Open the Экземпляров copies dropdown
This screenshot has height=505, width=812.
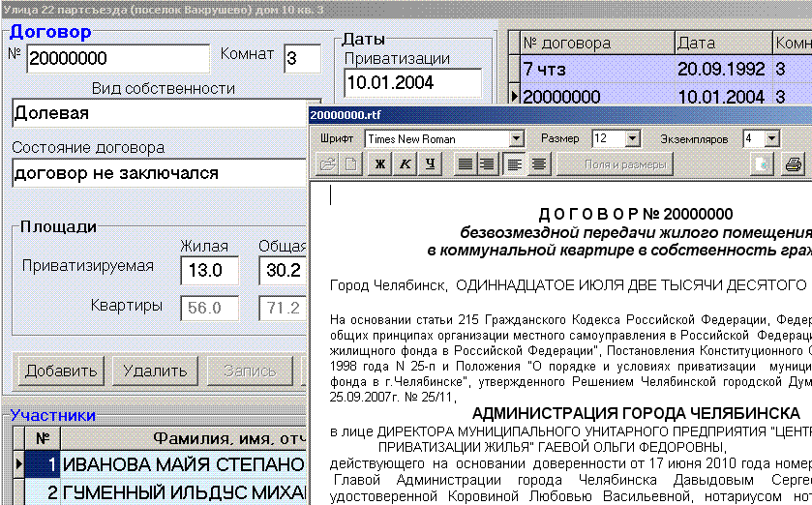[771, 139]
